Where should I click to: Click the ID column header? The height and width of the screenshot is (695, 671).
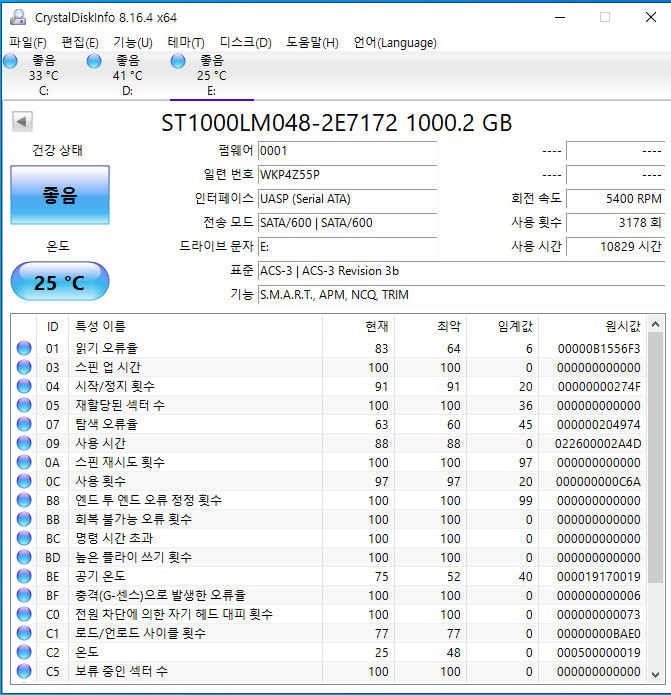52,327
